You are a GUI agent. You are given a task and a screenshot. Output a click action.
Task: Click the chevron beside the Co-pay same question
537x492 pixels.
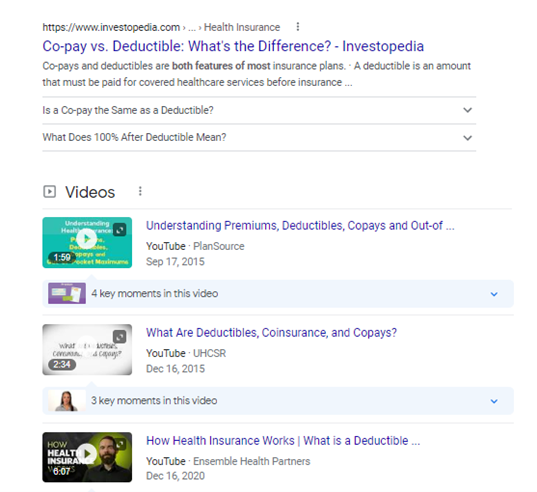[467, 110]
